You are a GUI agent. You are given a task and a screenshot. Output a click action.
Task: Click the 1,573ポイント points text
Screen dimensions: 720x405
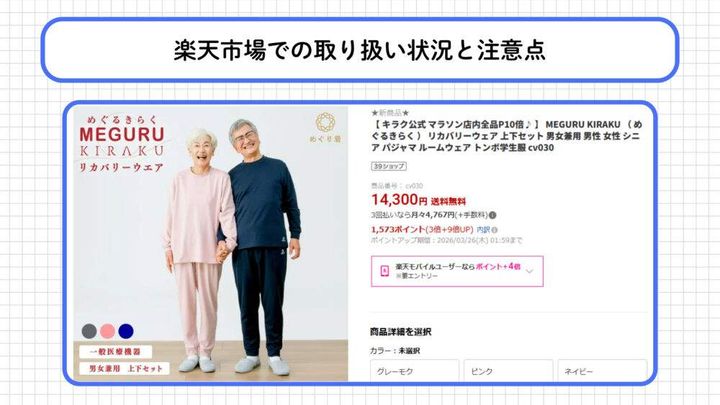tap(398, 230)
